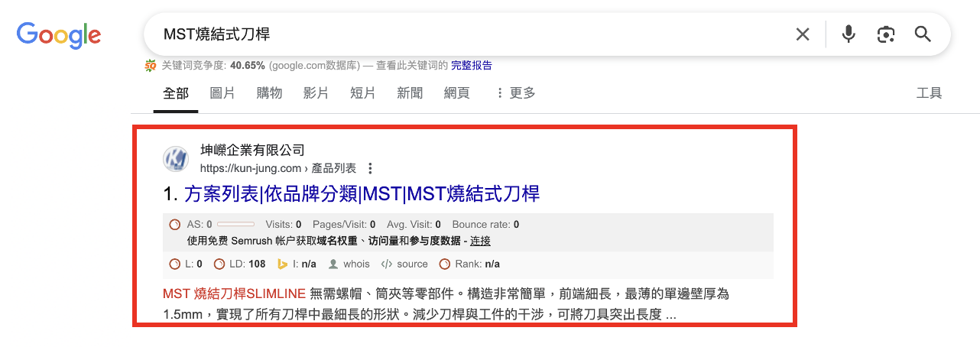Start voice search with microphone icon
The width and height of the screenshot is (980, 347).
[x=848, y=34]
